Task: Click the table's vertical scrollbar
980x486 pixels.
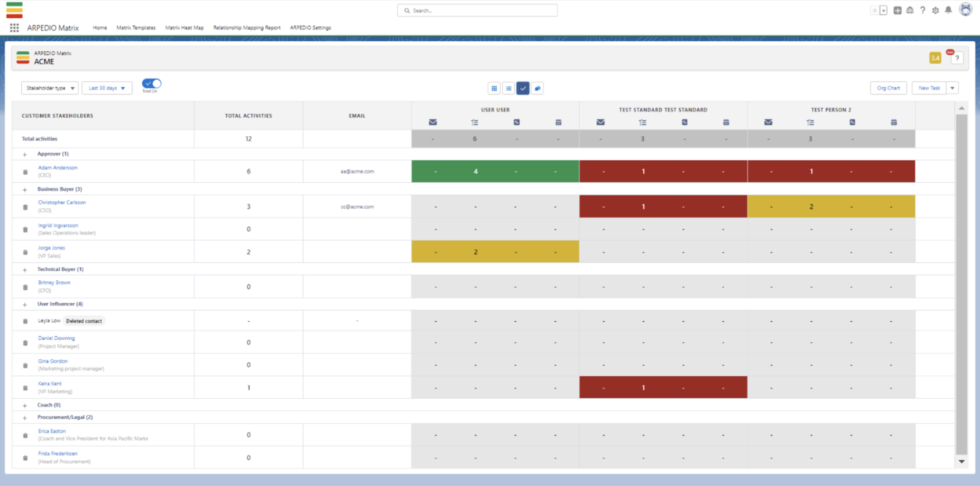Action: (x=962, y=283)
